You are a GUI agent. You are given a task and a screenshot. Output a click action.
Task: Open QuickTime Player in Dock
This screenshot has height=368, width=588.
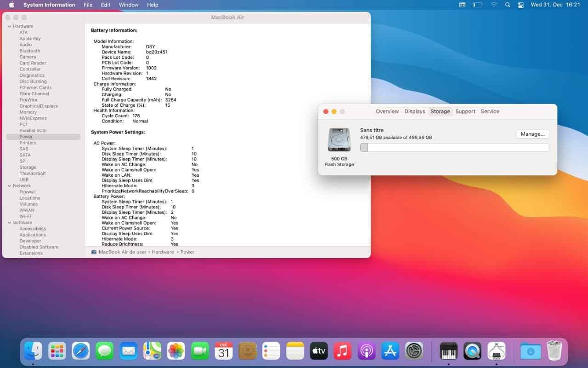[472, 351]
